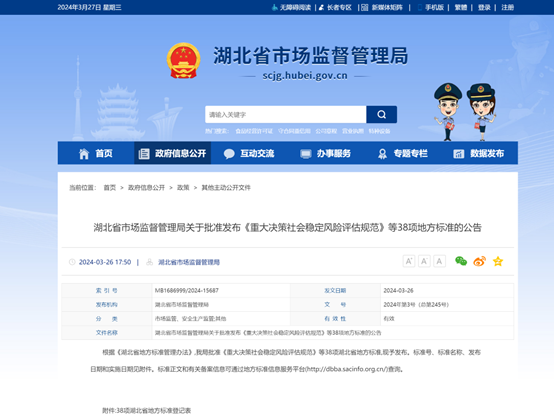Click the organization icon before 湖北省市场监督管理局 source
Screen dimensions: 554x416
click(x=150, y=262)
